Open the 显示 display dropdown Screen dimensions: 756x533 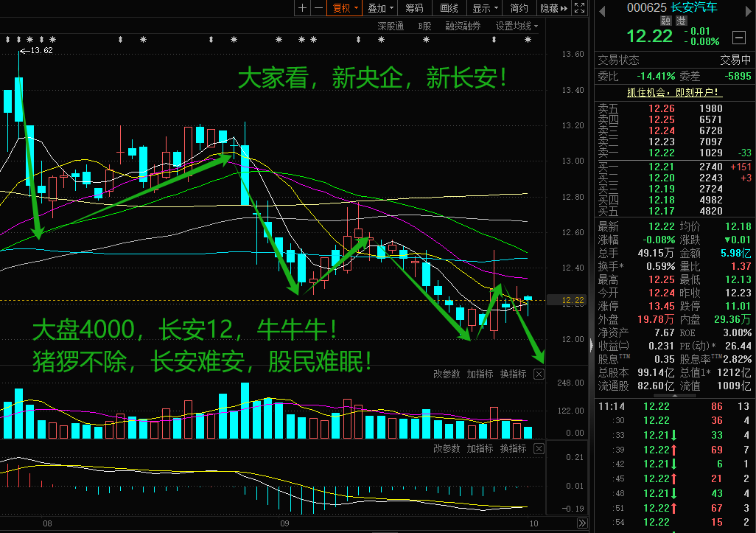coord(485,7)
